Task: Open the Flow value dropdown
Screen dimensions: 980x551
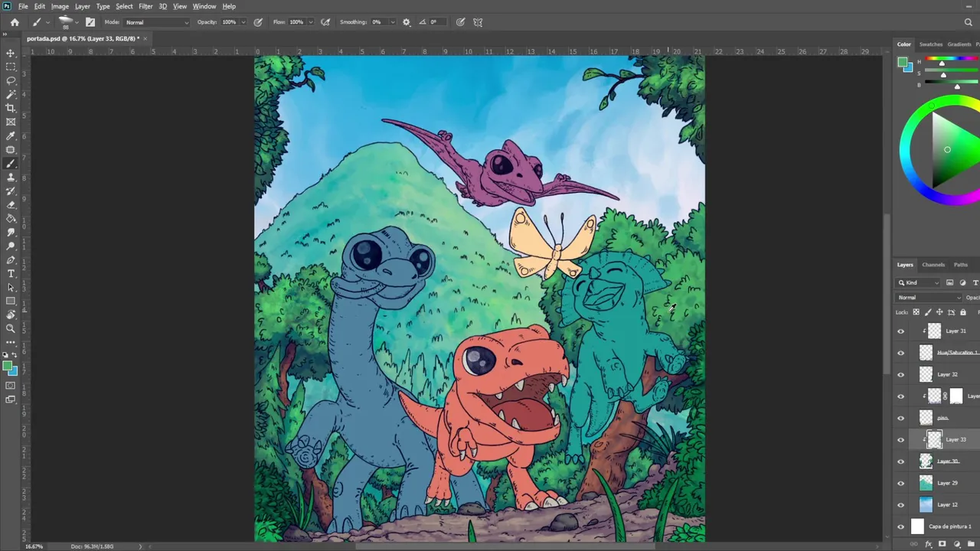Action: tap(309, 22)
